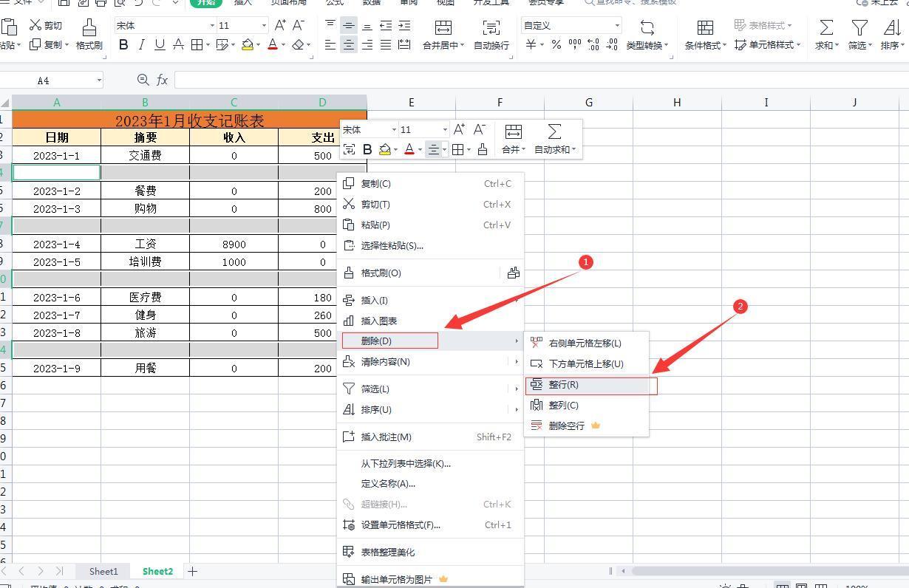Choose Entire Row (整行) in submenu

(587, 385)
